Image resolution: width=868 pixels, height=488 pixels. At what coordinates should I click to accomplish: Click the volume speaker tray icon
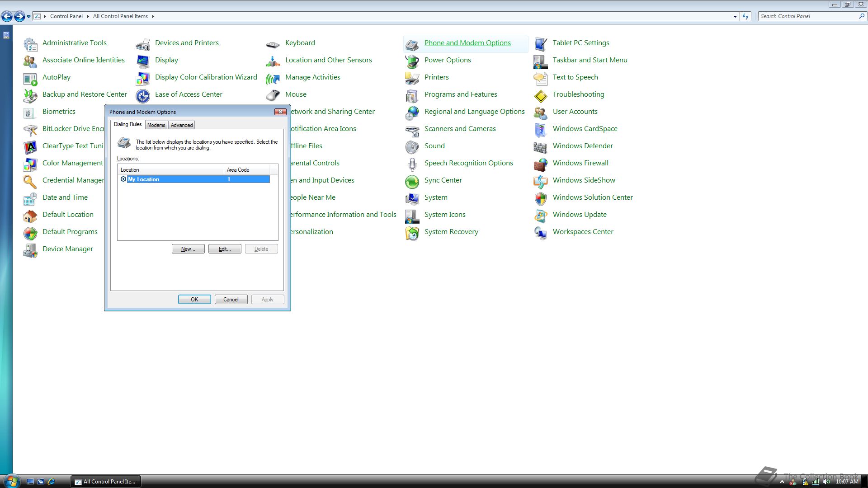click(826, 482)
